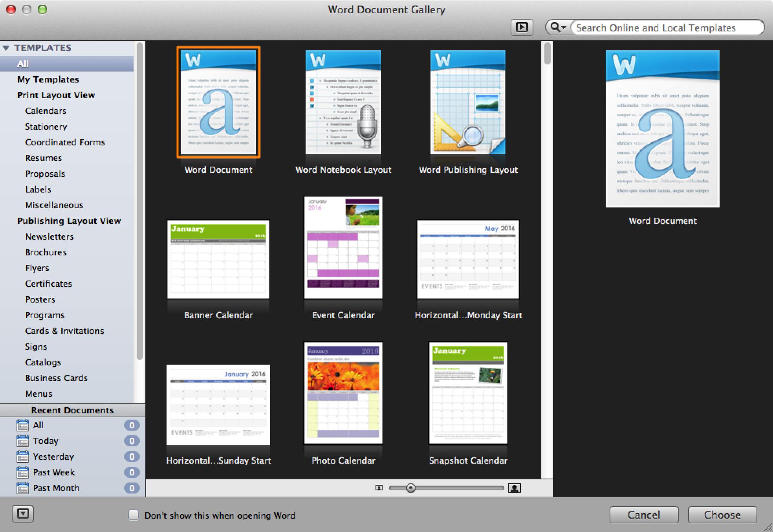Open the Calendars category

[x=67, y=111]
